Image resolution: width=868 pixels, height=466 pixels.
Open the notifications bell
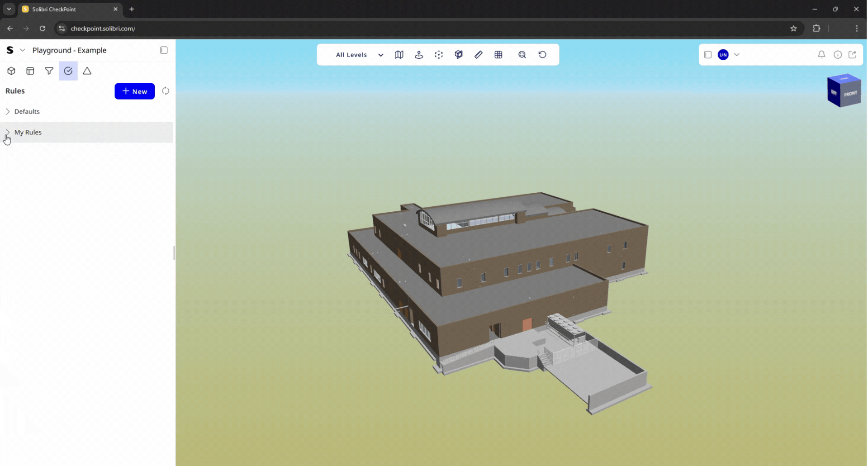tap(821, 55)
